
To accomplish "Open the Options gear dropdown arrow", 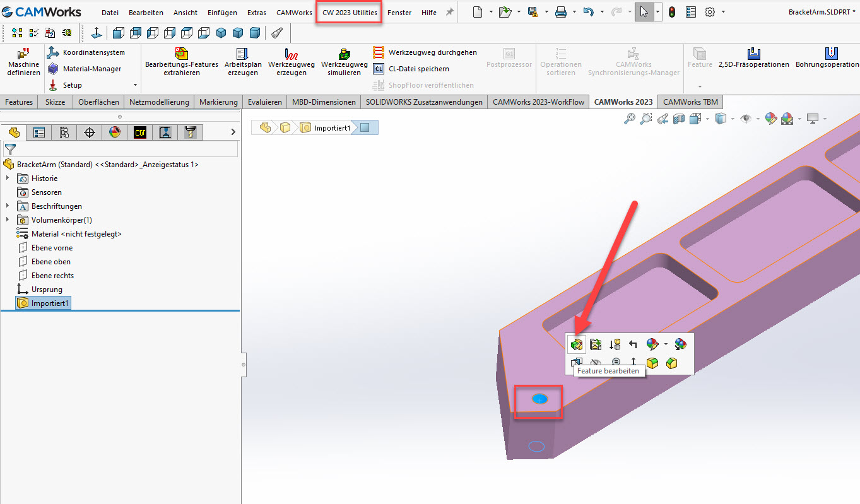I will tap(723, 12).
